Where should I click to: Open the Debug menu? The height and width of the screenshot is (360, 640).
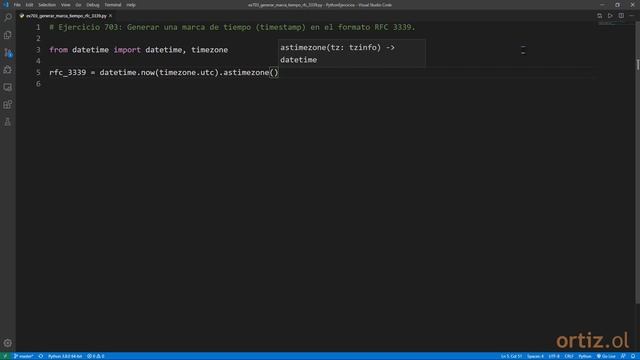93,5
